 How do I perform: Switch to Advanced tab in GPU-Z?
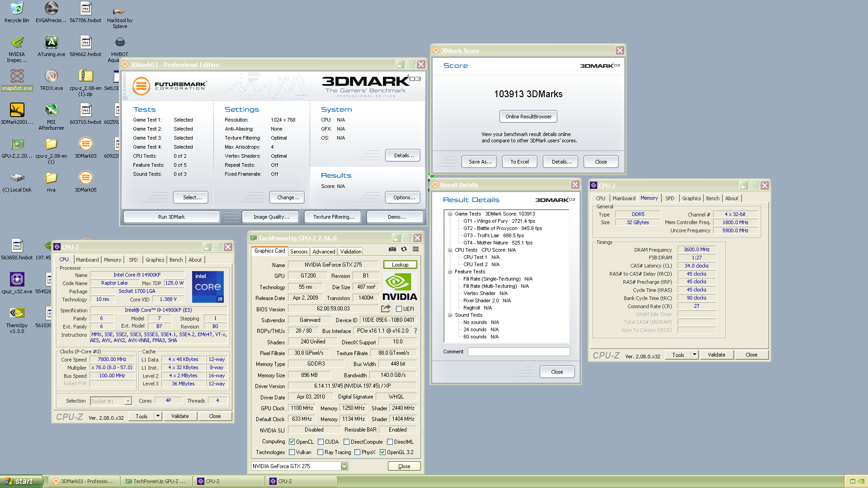(x=324, y=252)
